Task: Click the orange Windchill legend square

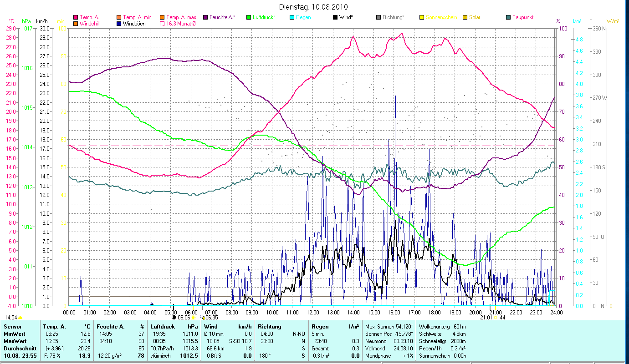Action: [x=76, y=23]
